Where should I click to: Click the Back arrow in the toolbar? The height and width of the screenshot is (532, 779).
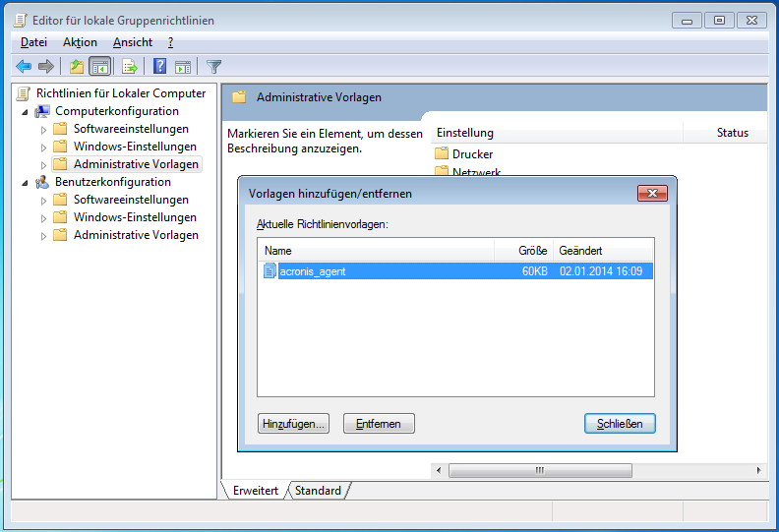click(24, 67)
